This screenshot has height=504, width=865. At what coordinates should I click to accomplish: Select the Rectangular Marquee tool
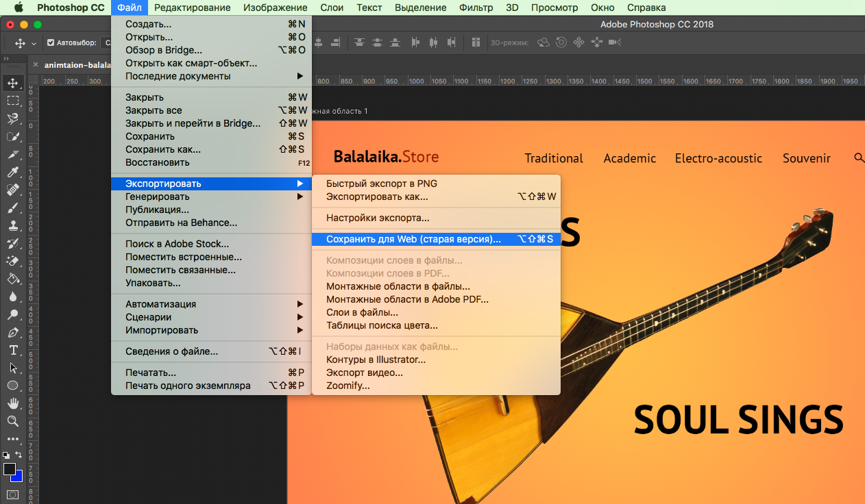coord(13,101)
